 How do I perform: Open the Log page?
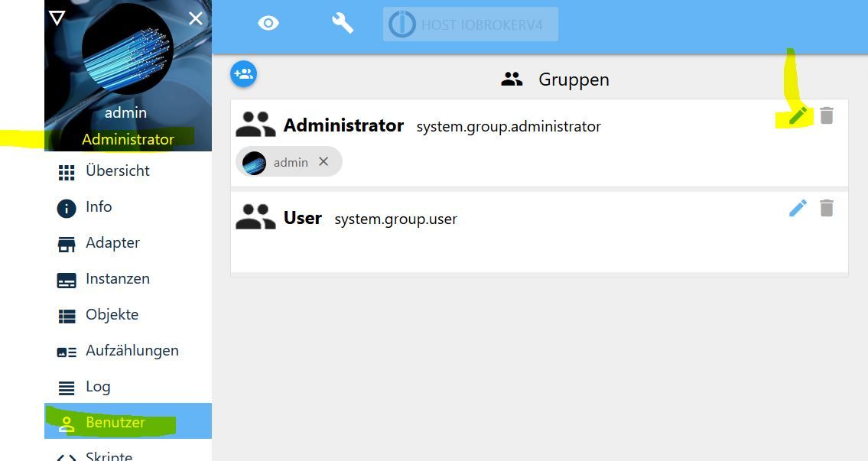tap(128, 387)
